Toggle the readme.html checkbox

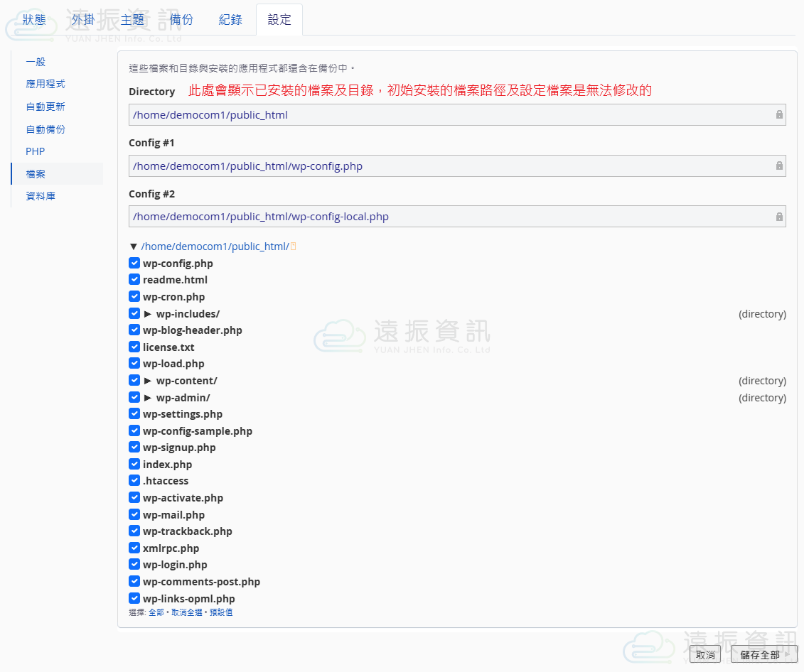pyautogui.click(x=134, y=280)
